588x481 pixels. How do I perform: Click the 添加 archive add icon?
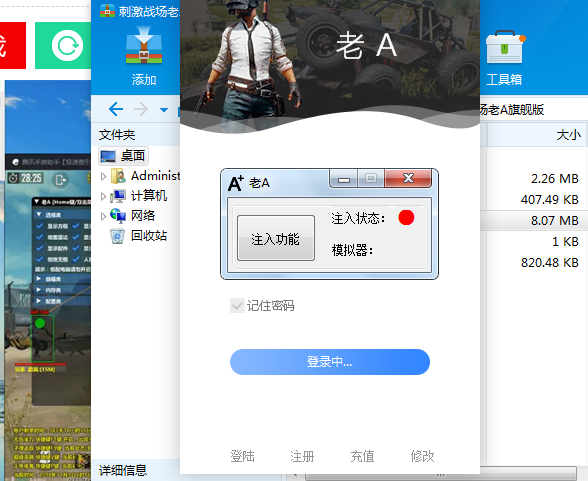144,45
